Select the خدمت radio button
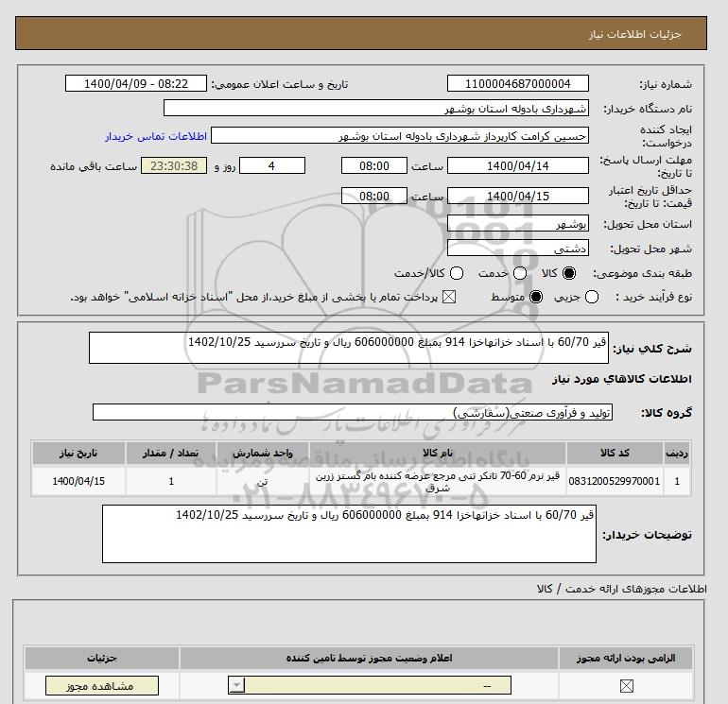 point(520,273)
